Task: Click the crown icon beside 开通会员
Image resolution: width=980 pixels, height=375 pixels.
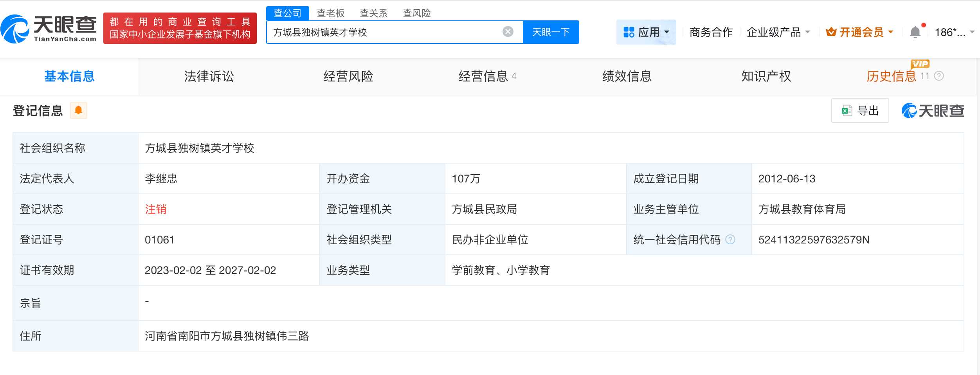Action: pyautogui.click(x=831, y=31)
